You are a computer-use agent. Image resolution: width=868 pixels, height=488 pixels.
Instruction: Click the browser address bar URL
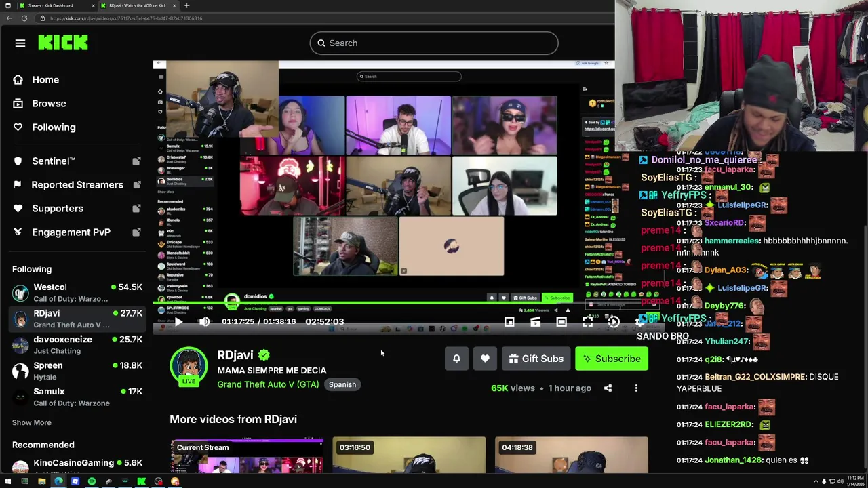click(125, 18)
